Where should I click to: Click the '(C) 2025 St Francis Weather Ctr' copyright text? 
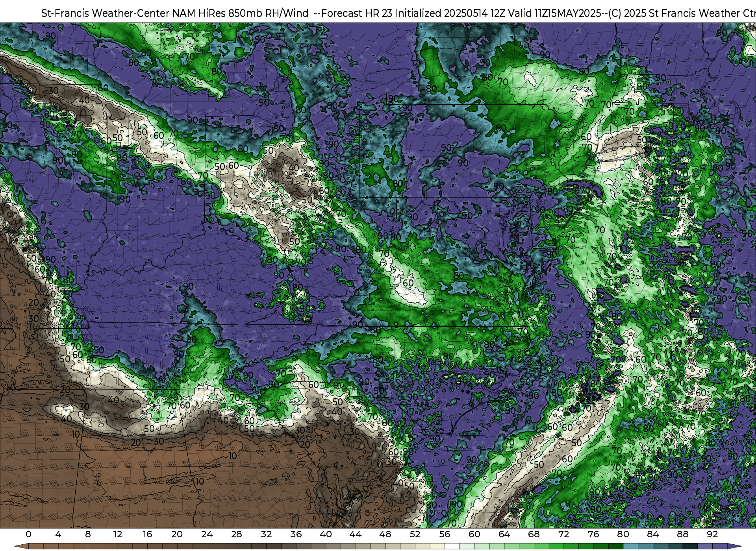(x=682, y=13)
